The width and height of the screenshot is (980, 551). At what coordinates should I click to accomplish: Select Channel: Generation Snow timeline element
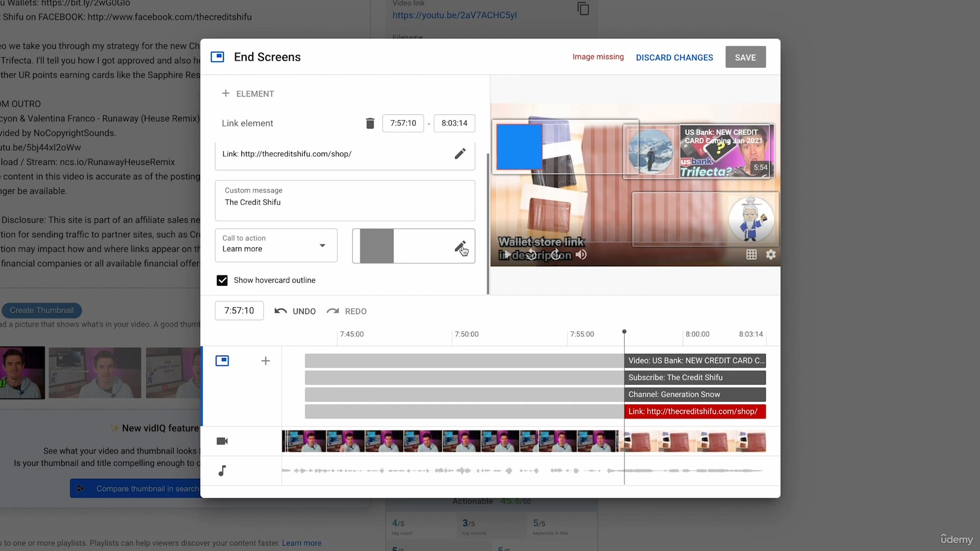tap(694, 394)
